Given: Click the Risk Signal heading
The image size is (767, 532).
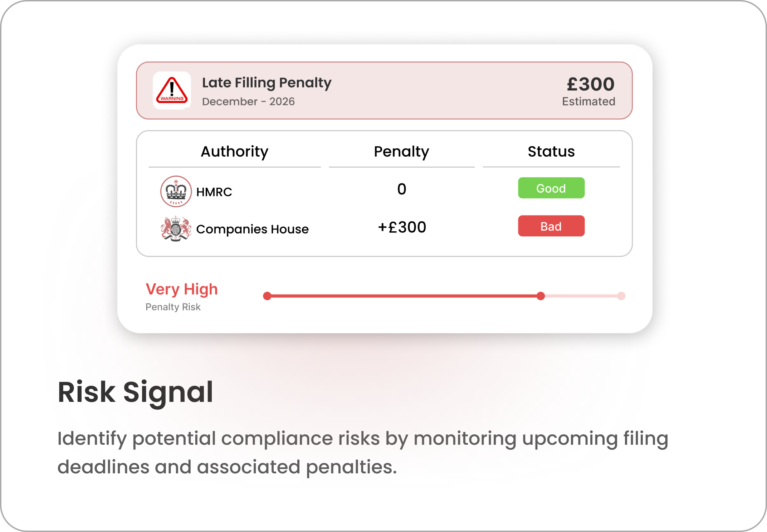Looking at the screenshot, I should [135, 392].
